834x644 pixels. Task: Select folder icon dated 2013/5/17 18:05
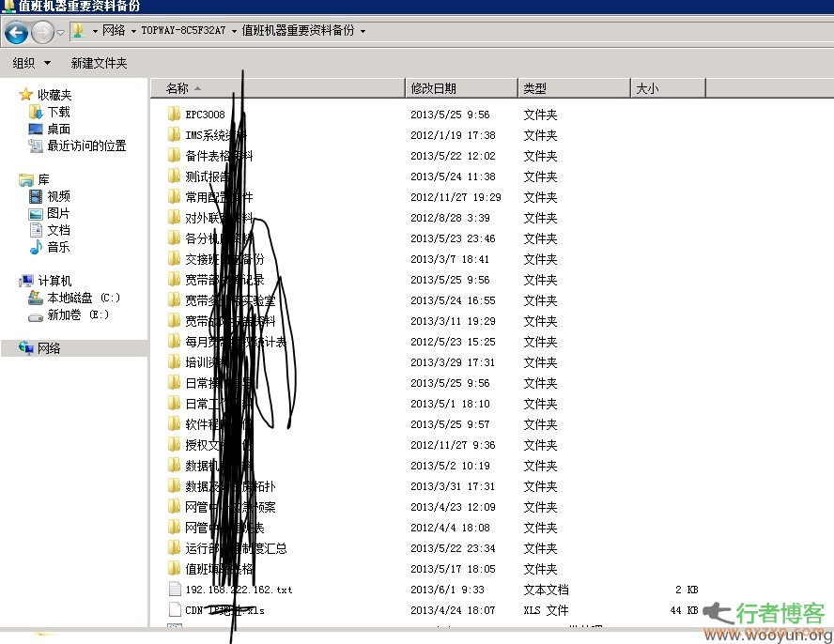coord(174,569)
